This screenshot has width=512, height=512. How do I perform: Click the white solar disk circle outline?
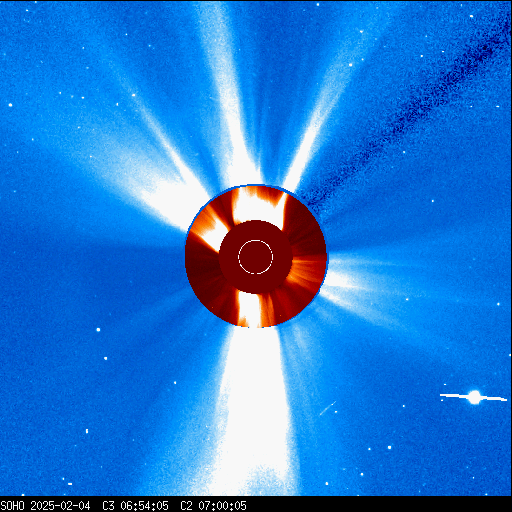[255, 257]
